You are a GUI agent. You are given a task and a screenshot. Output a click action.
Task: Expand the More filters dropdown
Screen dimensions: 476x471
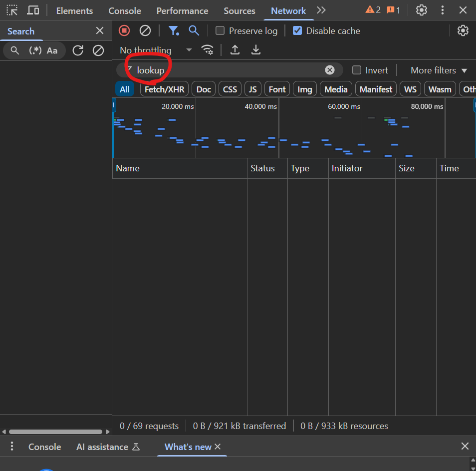439,70
